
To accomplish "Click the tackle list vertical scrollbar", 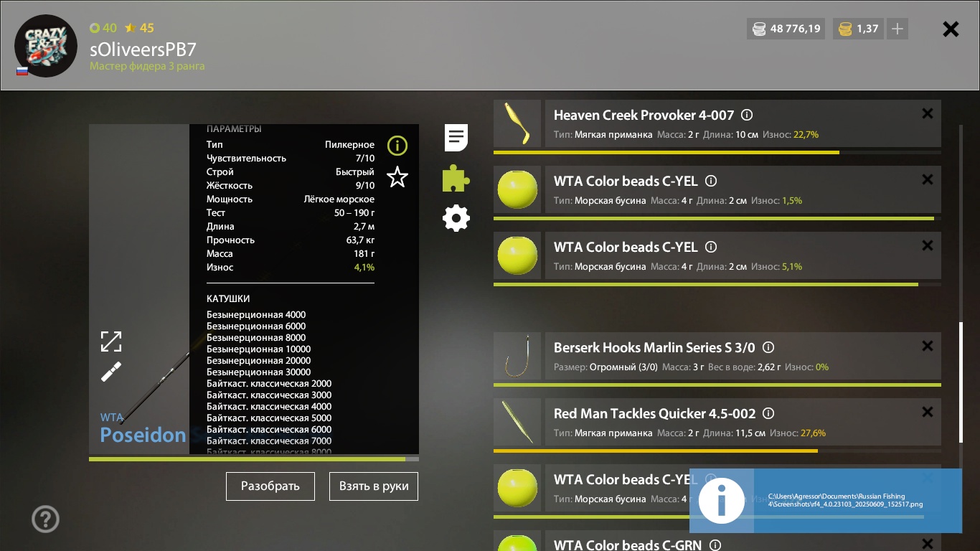I will 961,382.
